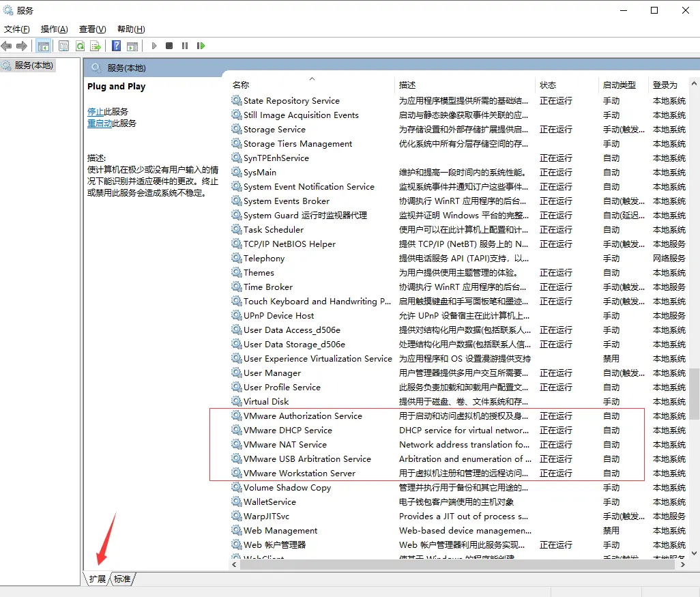The width and height of the screenshot is (700, 597).
Task: Open the 操作(A) menu
Action: (x=55, y=29)
